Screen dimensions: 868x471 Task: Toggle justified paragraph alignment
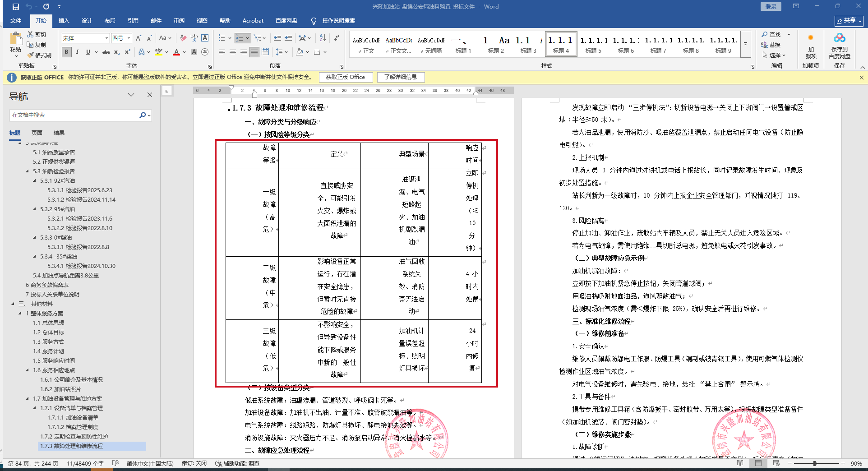(x=254, y=52)
